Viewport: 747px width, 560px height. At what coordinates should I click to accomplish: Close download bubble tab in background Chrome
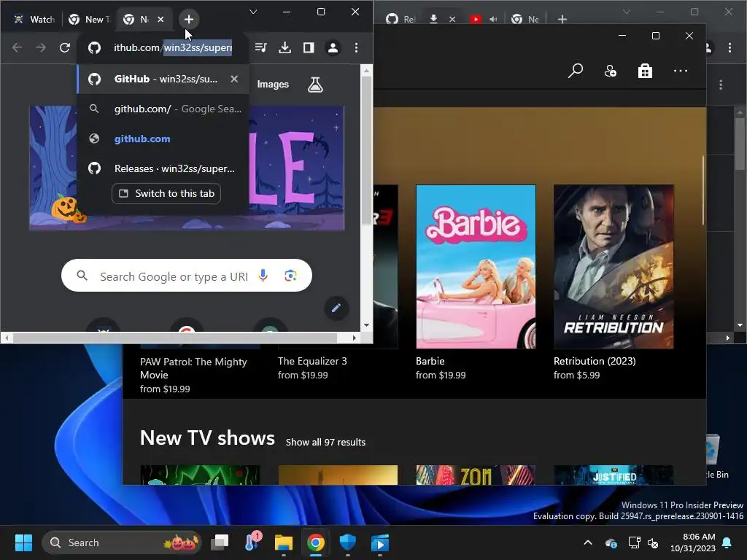[x=452, y=19]
